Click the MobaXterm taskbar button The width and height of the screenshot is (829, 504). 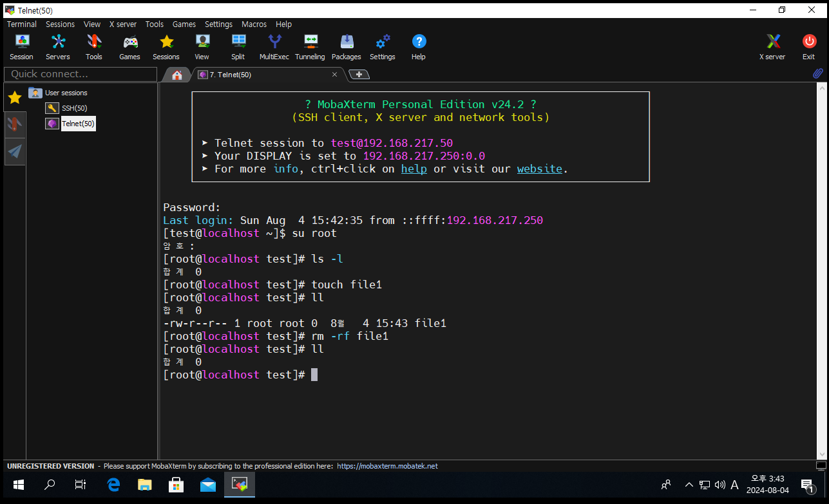pyautogui.click(x=240, y=485)
